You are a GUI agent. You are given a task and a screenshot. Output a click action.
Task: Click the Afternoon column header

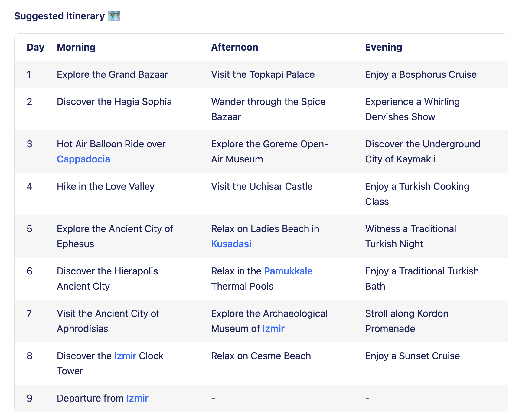[x=234, y=47]
